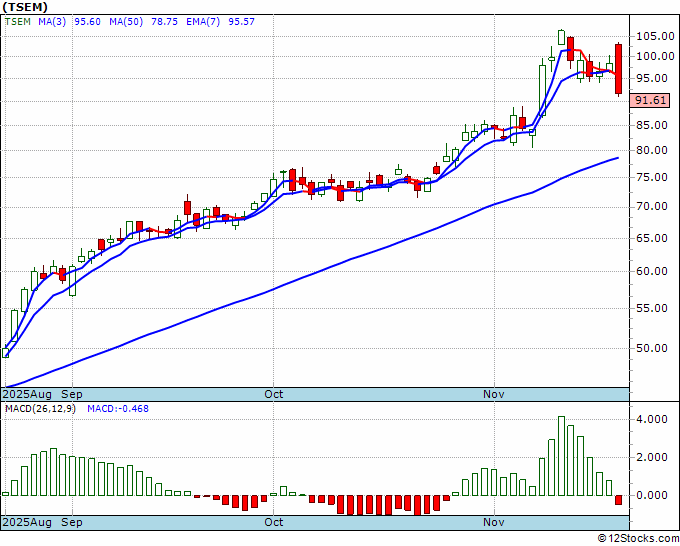Click the 105.00 price axis label
This screenshot has width=680, height=546.
[655, 36]
